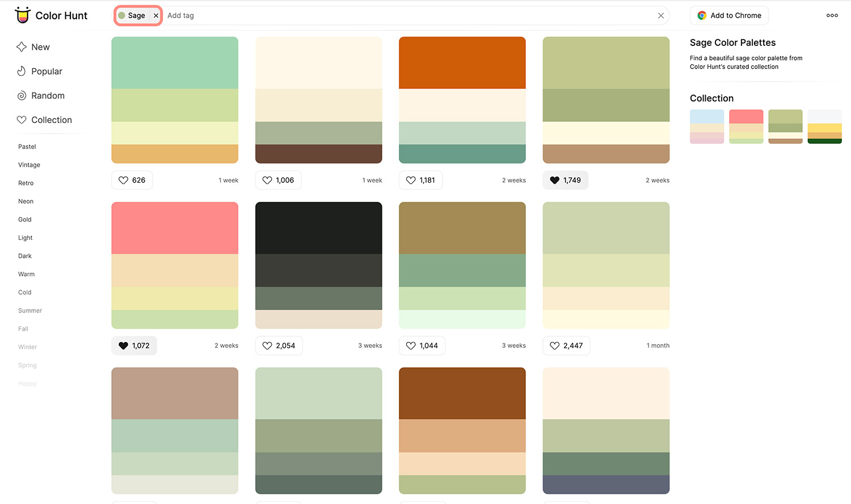Click the Popular flame icon

click(22, 71)
